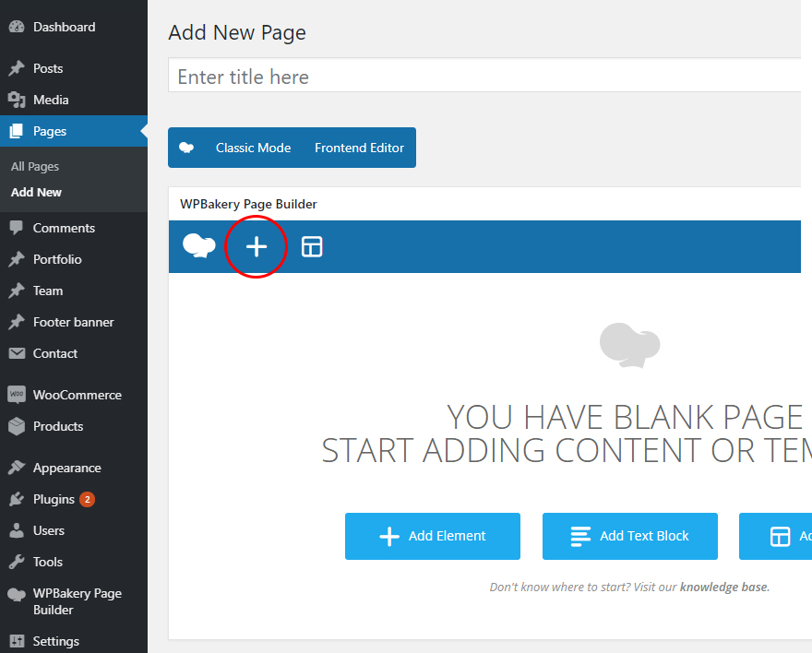Click the Pages icon in sidebar
The height and width of the screenshot is (653, 812).
pyautogui.click(x=17, y=131)
